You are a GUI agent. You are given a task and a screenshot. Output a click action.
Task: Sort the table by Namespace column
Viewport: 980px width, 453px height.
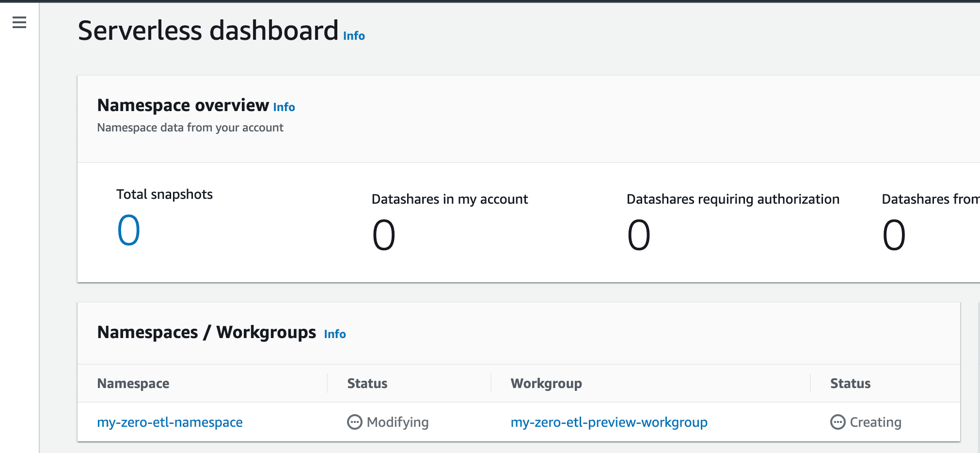coord(133,383)
